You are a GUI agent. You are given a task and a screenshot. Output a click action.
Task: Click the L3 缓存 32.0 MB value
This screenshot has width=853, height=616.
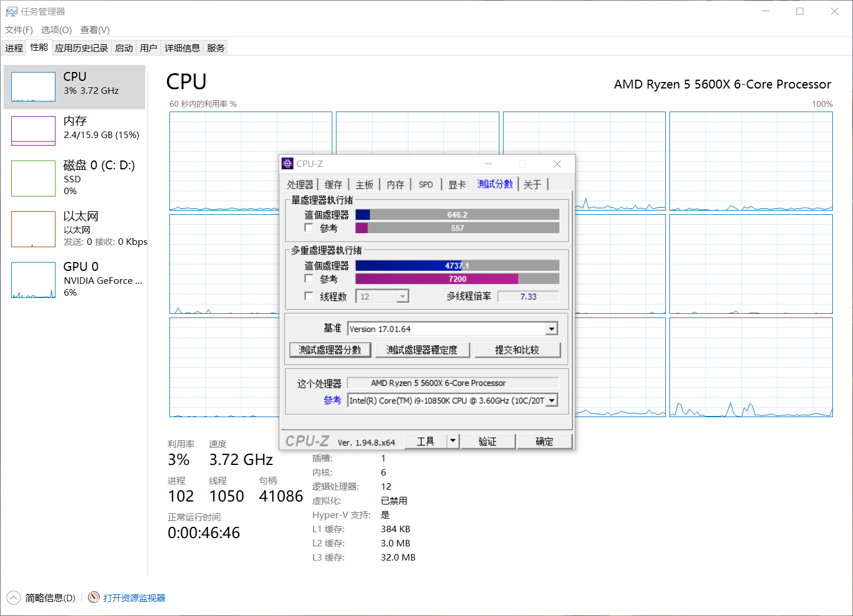398,557
